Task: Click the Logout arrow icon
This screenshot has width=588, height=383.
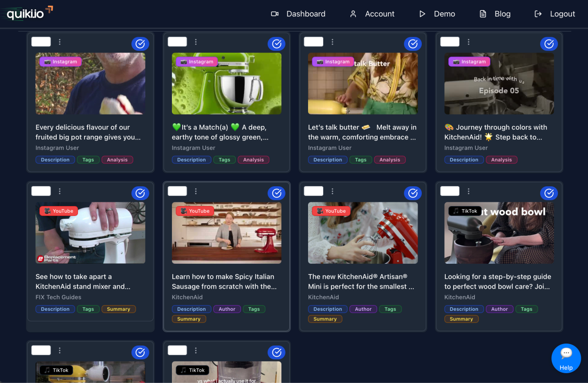Action: 538,14
